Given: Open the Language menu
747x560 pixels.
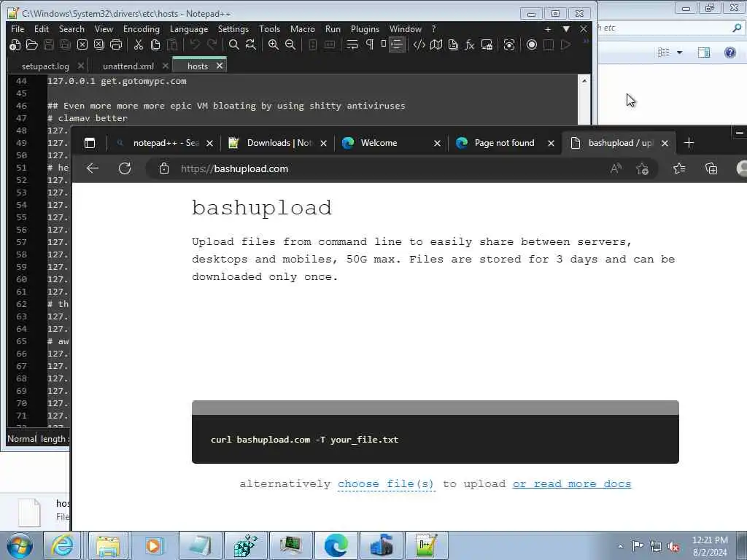Looking at the screenshot, I should click(189, 29).
